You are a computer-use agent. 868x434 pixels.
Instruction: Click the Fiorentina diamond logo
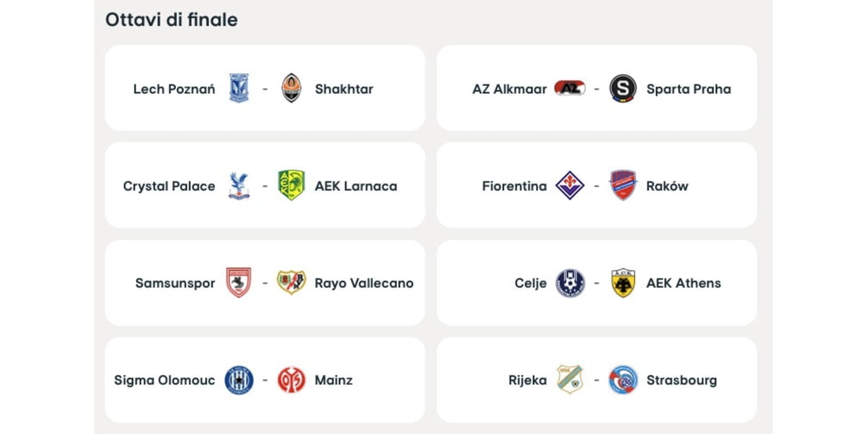[569, 185]
